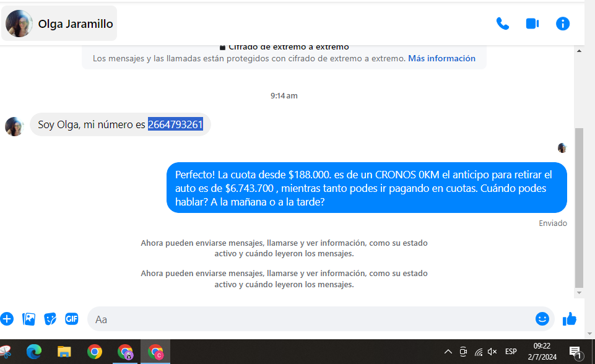Start a voice call with Olga

click(502, 24)
